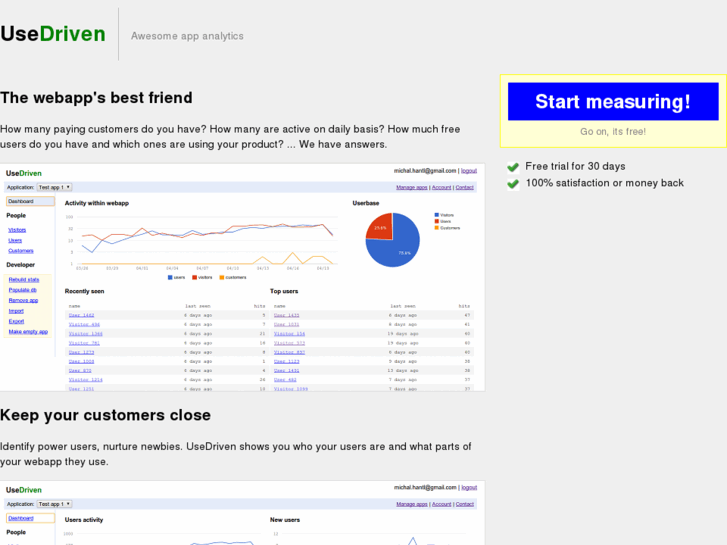Click 'The webapp's best friend' heading
This screenshot has height=545, width=727.
tap(96, 98)
